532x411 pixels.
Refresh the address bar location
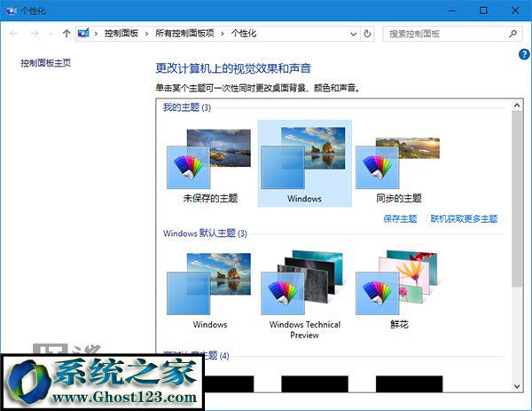click(x=368, y=34)
